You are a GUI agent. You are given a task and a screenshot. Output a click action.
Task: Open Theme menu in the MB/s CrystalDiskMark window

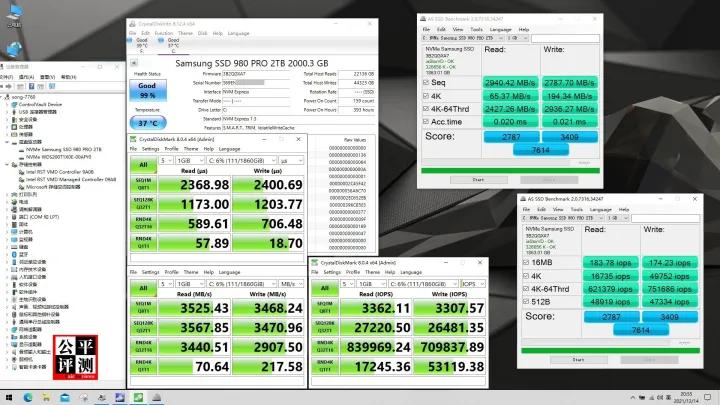pos(191,272)
